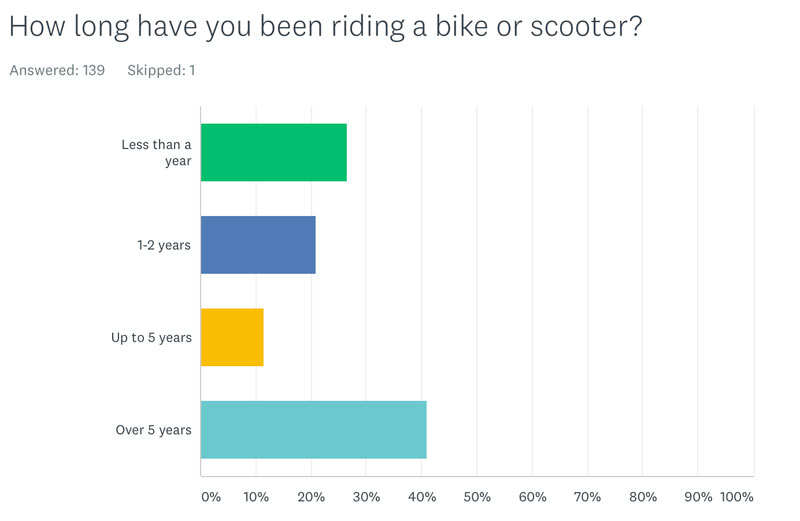
Task: Click the 30% axis tick label
Action: [x=366, y=497]
